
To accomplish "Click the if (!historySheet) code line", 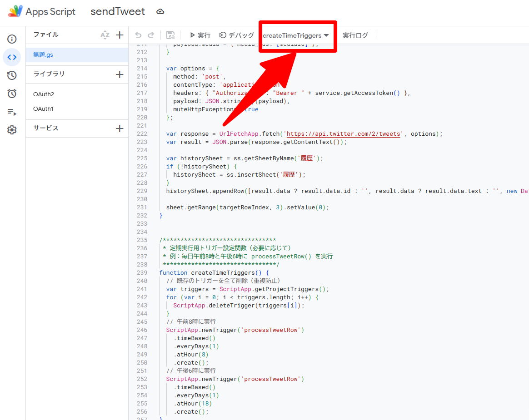I will click(x=201, y=167).
